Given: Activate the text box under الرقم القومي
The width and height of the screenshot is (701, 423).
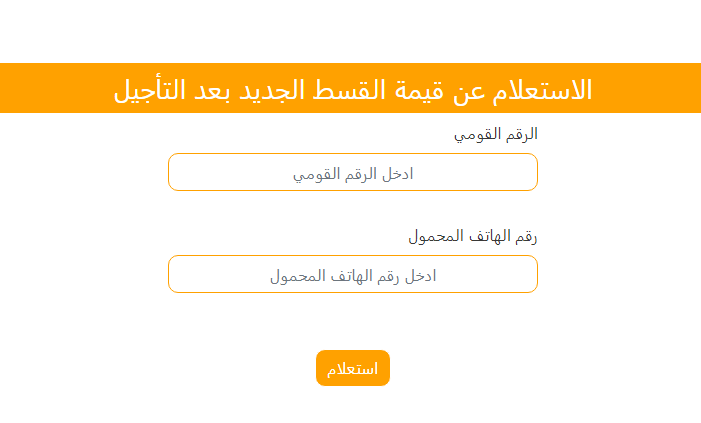Looking at the screenshot, I should [352, 172].
